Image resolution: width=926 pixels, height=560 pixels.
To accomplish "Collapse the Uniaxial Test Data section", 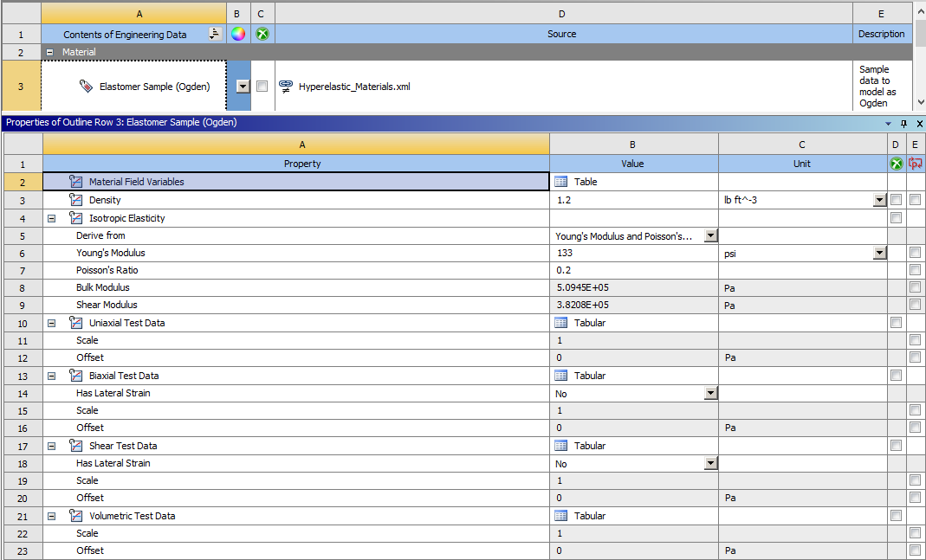I will tap(51, 324).
